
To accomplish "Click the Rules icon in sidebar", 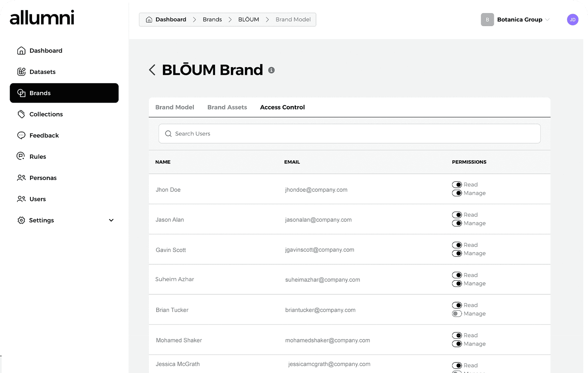I will tap(21, 157).
